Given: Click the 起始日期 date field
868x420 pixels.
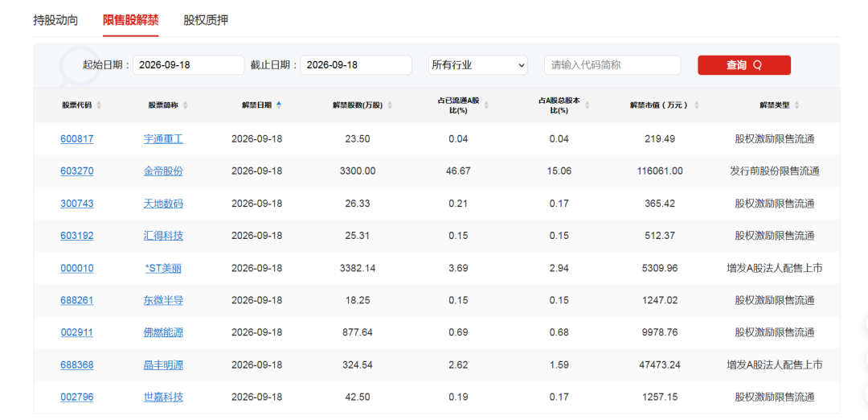Looking at the screenshot, I should click(x=188, y=65).
